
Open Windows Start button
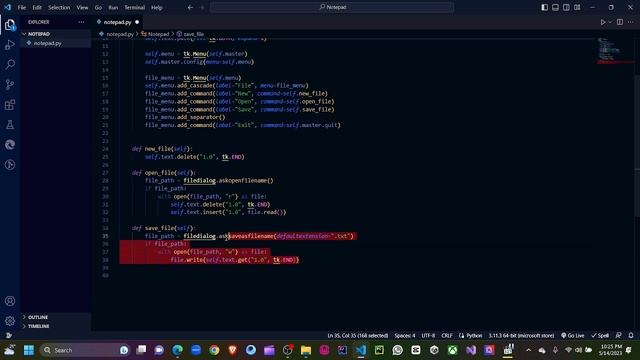point(29,350)
